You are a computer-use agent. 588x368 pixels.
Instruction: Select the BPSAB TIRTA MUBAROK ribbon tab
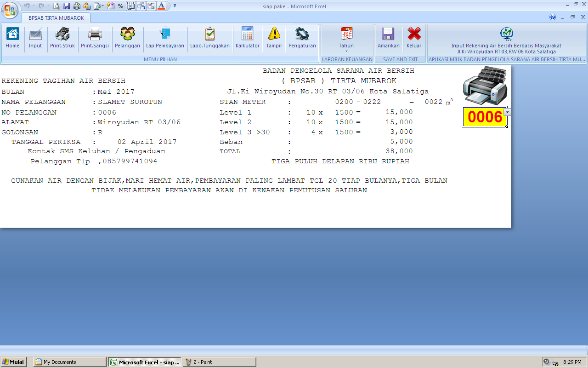coord(56,18)
